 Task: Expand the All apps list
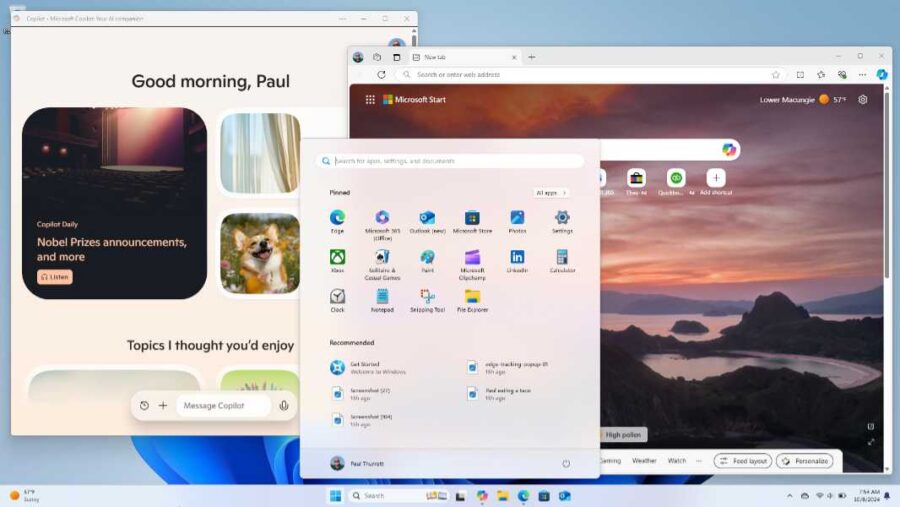pyautogui.click(x=551, y=193)
